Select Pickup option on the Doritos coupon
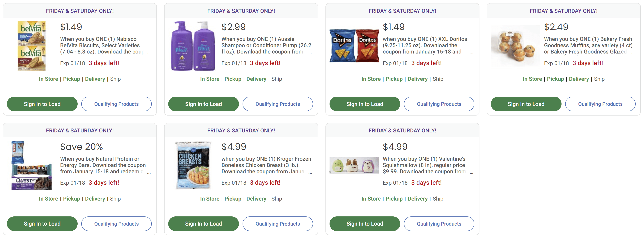Viewport: 644px width, 239px height. click(x=394, y=79)
